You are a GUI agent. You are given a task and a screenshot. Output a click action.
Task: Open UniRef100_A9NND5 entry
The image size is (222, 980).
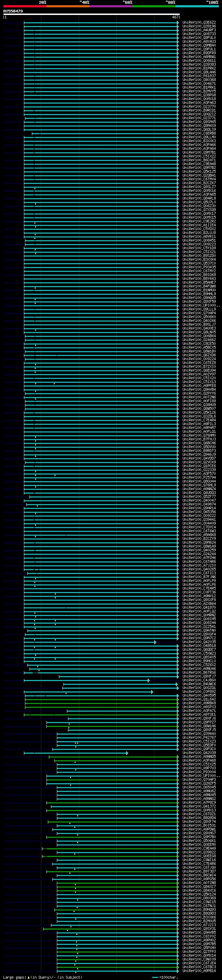[x=199, y=757]
